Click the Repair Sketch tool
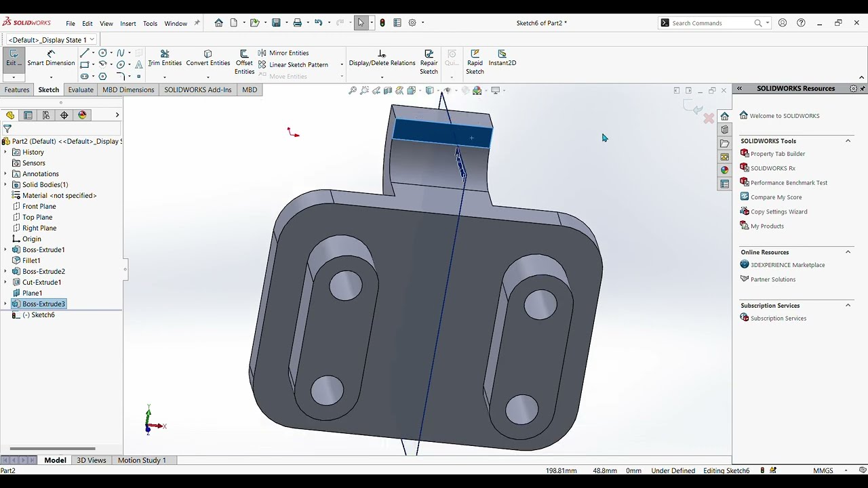The width and height of the screenshot is (868, 488). coord(429,62)
